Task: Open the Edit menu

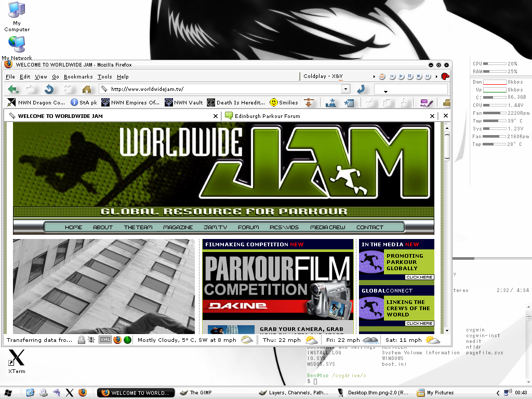Action: coord(25,77)
